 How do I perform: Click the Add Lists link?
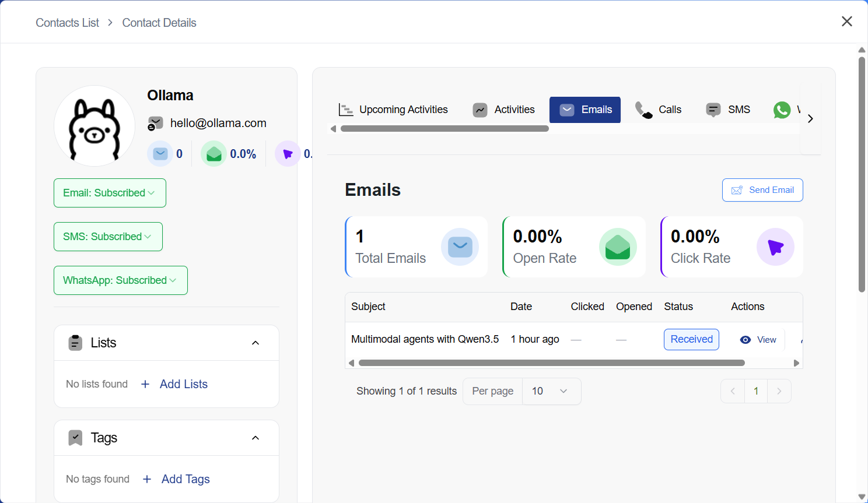coord(183,384)
